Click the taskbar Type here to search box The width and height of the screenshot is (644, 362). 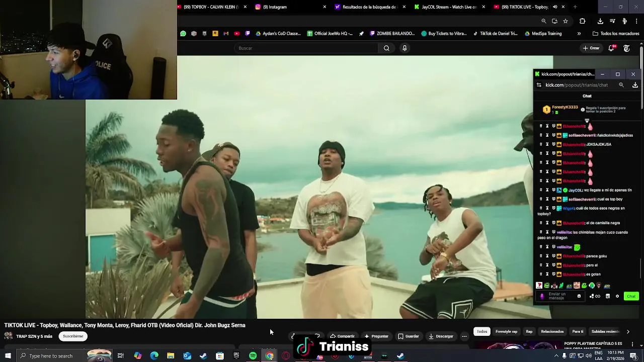coord(64,356)
